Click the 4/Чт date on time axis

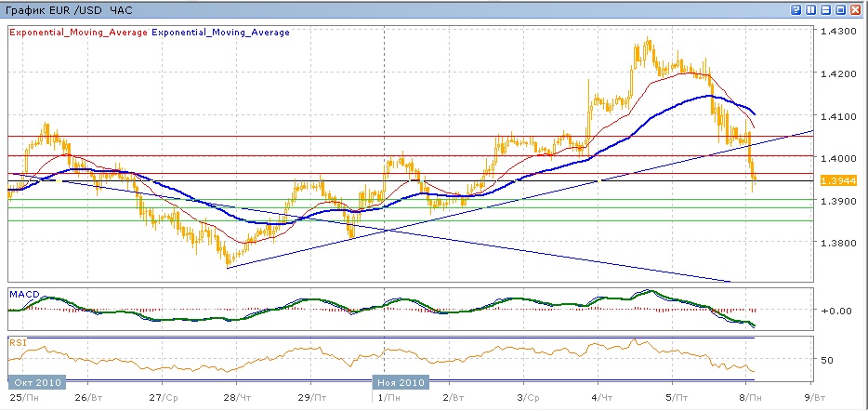click(x=600, y=396)
